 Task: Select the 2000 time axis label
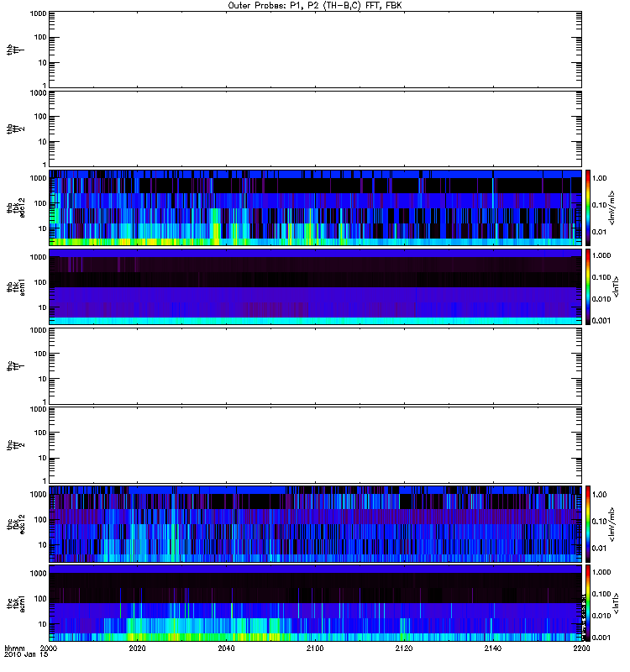pyautogui.click(x=49, y=648)
